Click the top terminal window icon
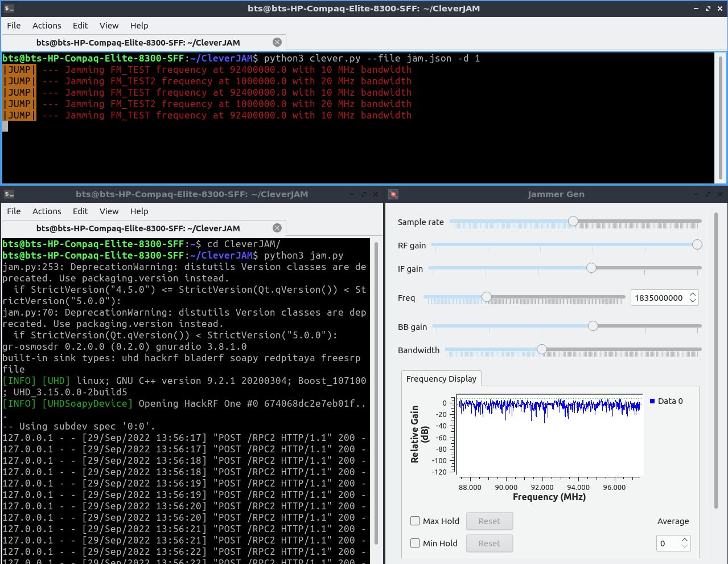This screenshot has height=564, width=728. [x=9, y=9]
